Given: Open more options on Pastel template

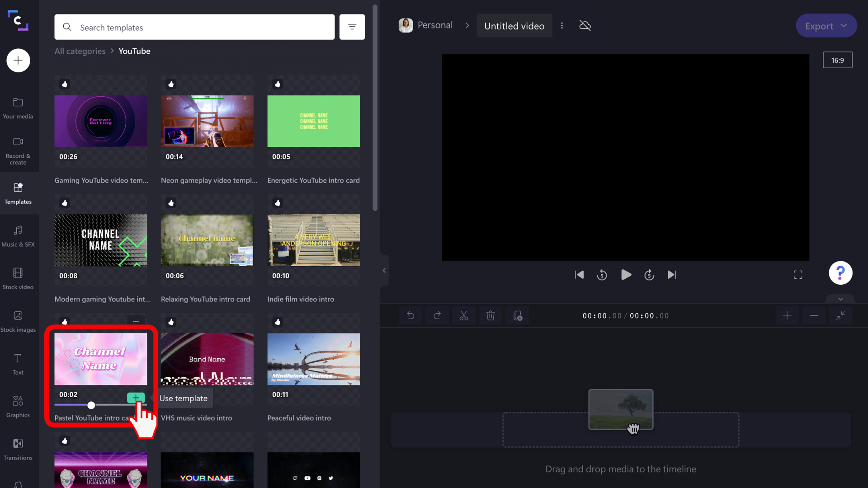Looking at the screenshot, I should (x=136, y=321).
